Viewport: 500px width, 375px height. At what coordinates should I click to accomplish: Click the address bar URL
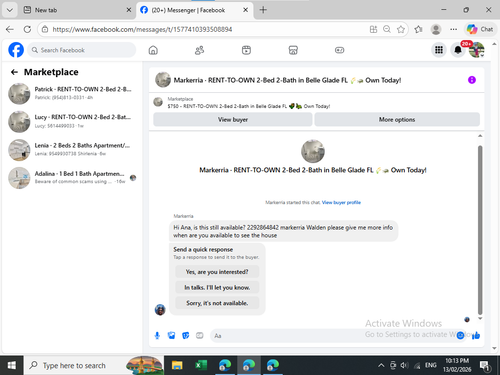coord(142,29)
